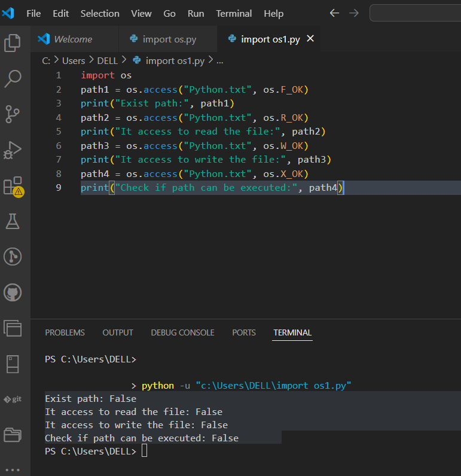Image resolution: width=461 pixels, height=476 pixels.
Task: Open the View menu
Action: point(141,14)
